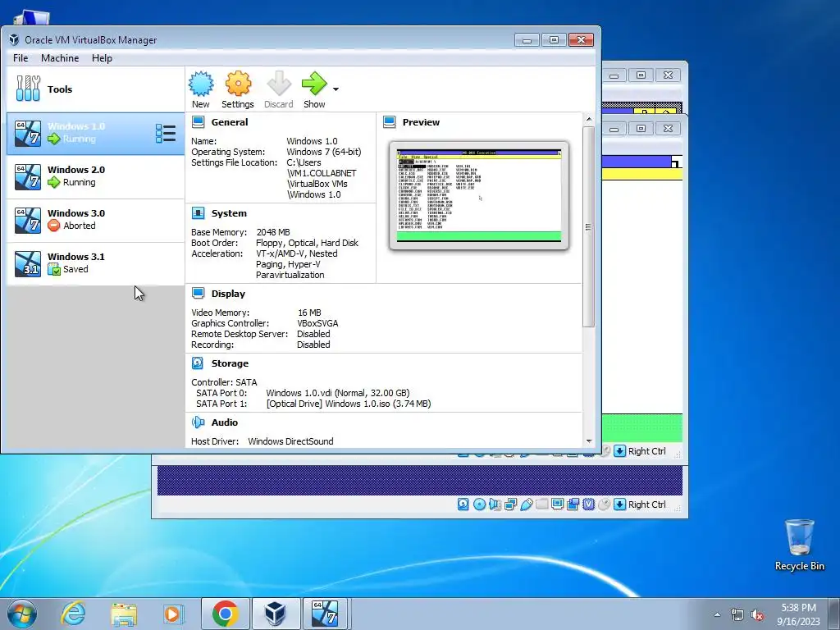This screenshot has height=630, width=840.
Task: Click display indicator in lower VM status bar
Action: 557,504
